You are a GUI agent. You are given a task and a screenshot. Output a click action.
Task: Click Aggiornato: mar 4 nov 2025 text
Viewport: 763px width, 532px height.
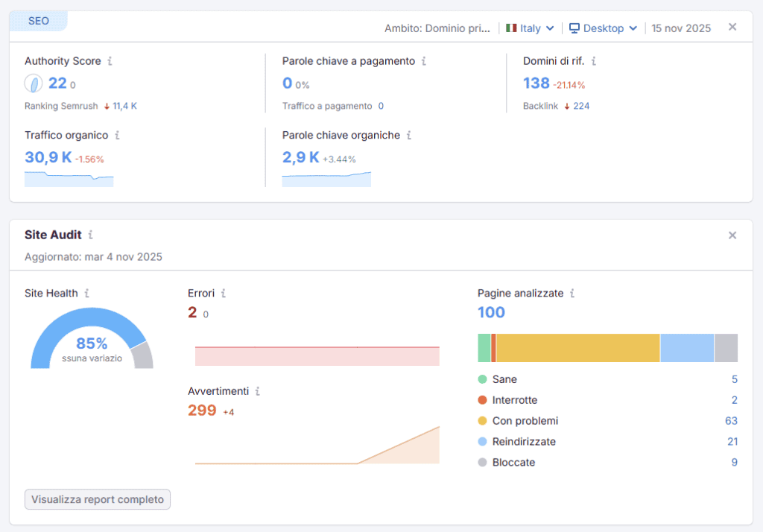click(93, 256)
